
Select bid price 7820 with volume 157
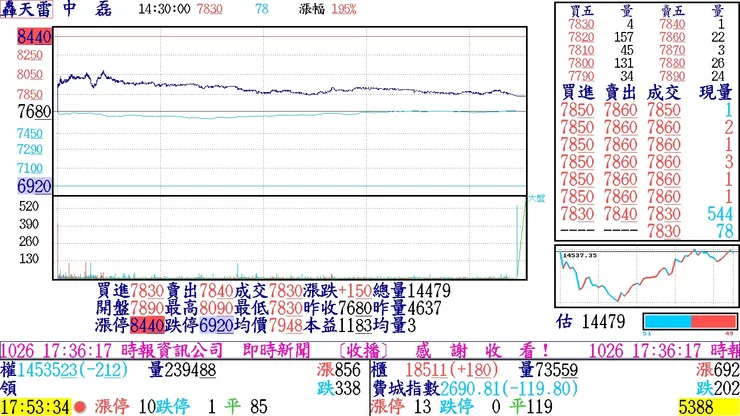(x=581, y=37)
